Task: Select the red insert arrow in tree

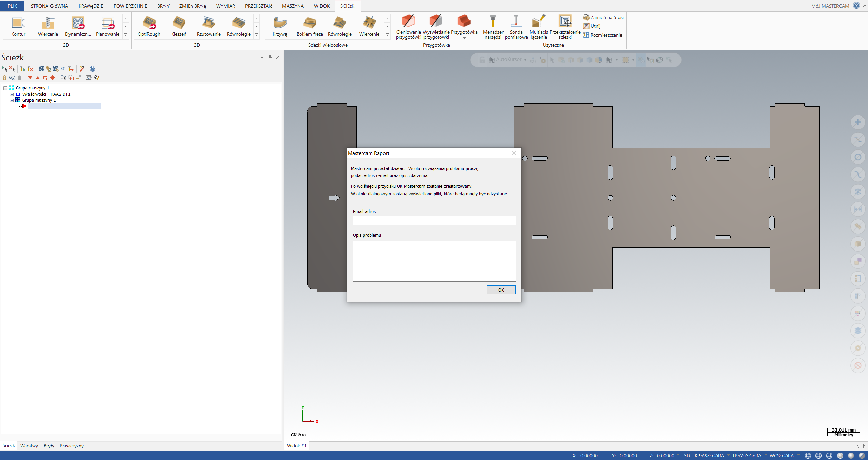Action: coord(24,106)
